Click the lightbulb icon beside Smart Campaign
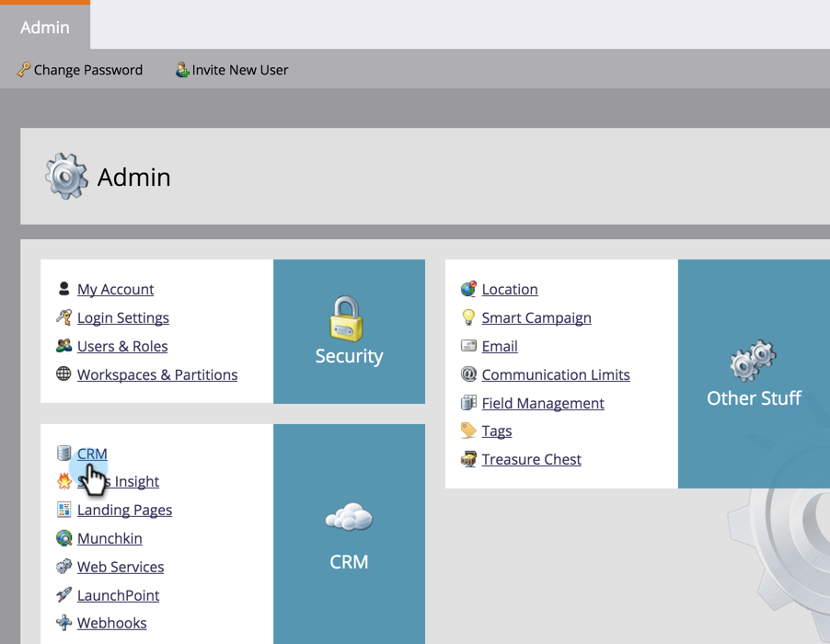The image size is (830, 644). (x=468, y=317)
